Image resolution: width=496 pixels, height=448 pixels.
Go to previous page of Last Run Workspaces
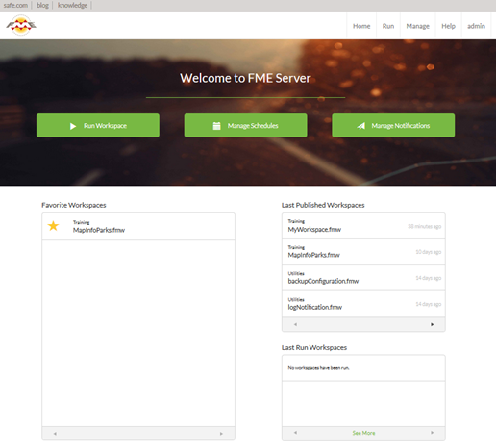pos(295,433)
